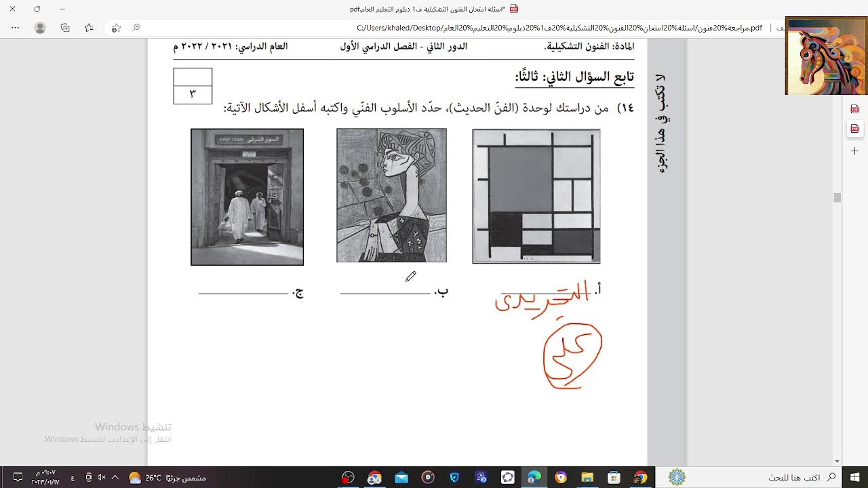This screenshot has height=488, width=868.
Task: Open the taskbar clock and date
Action: point(45,477)
